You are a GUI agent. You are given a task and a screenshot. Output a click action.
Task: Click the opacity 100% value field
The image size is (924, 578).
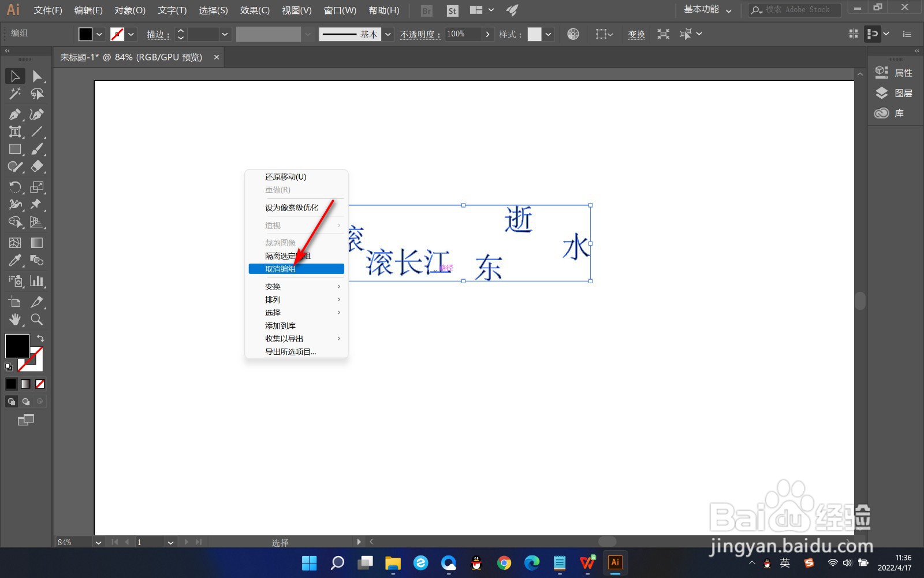coord(463,34)
